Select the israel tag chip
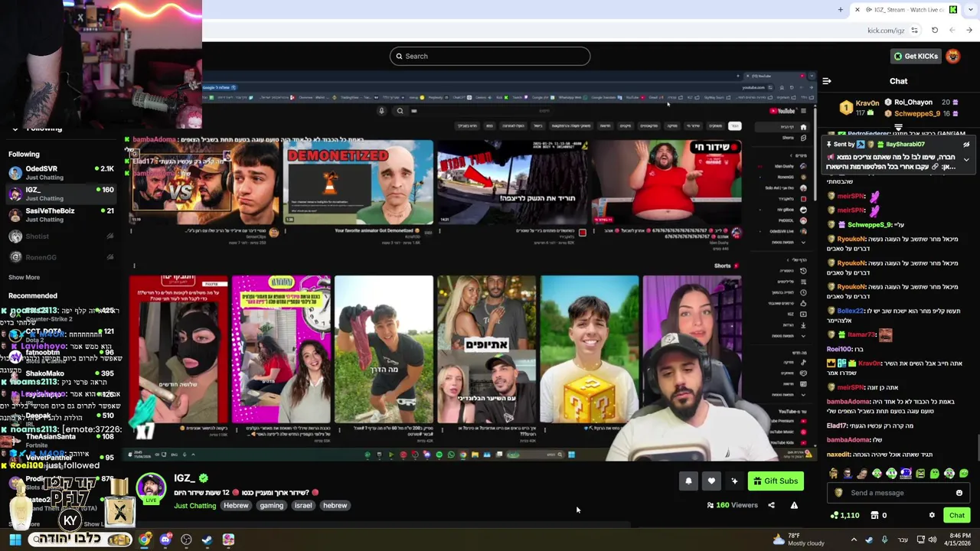This screenshot has height=551, width=980. [x=303, y=505]
